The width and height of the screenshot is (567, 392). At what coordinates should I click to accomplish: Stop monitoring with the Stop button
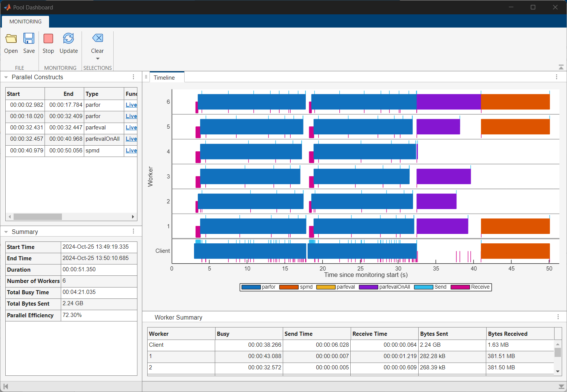48,39
